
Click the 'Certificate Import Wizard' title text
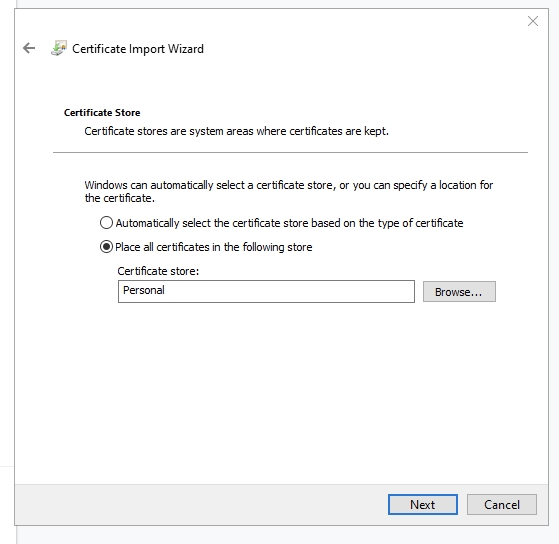pyautogui.click(x=138, y=48)
